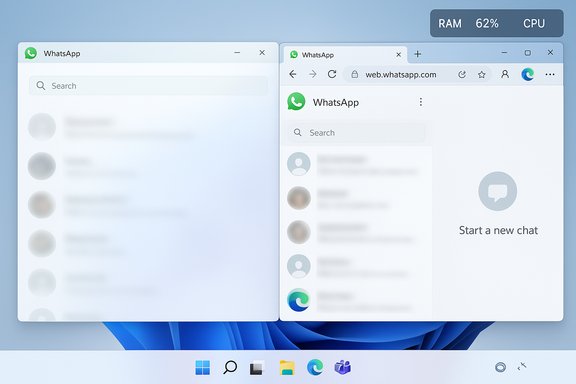The width and height of the screenshot is (576, 384).
Task: Minimize the Edge browser window
Action: coord(504,53)
